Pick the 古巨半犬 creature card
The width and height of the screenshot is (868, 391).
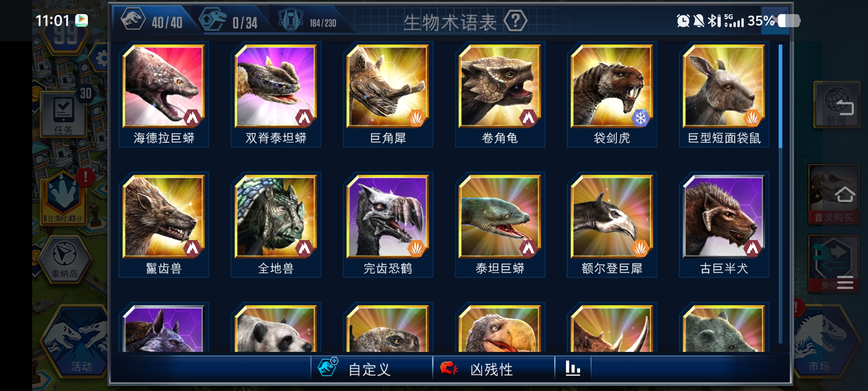(724, 225)
